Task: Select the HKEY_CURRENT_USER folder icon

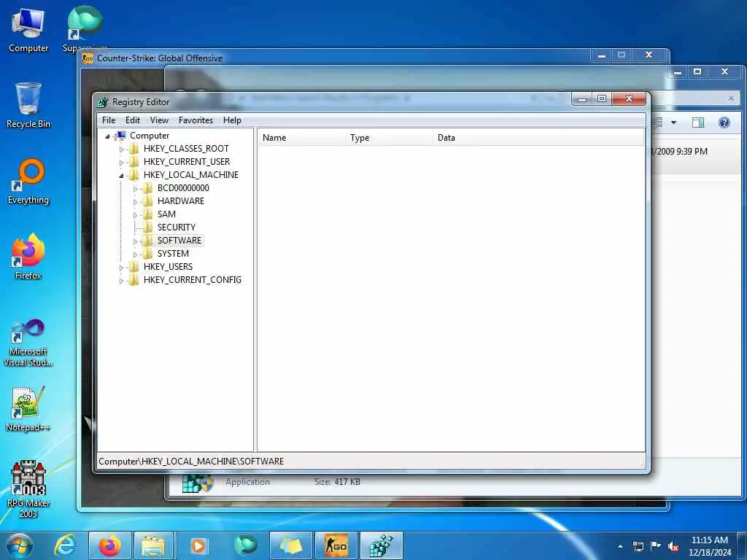Action: (134, 162)
